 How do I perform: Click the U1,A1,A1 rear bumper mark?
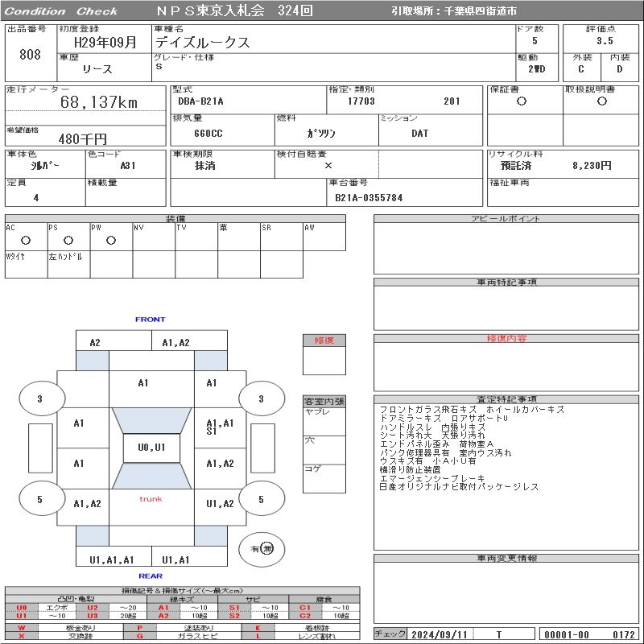coord(112,559)
